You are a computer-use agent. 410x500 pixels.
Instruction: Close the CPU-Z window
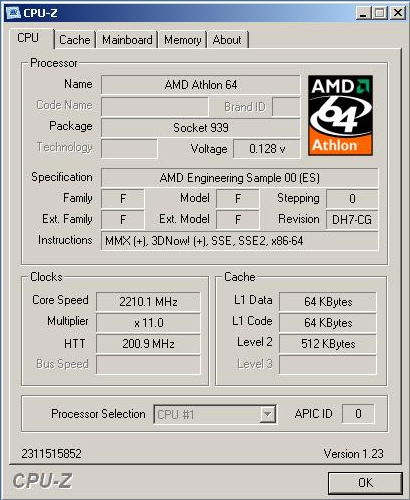(x=397, y=13)
